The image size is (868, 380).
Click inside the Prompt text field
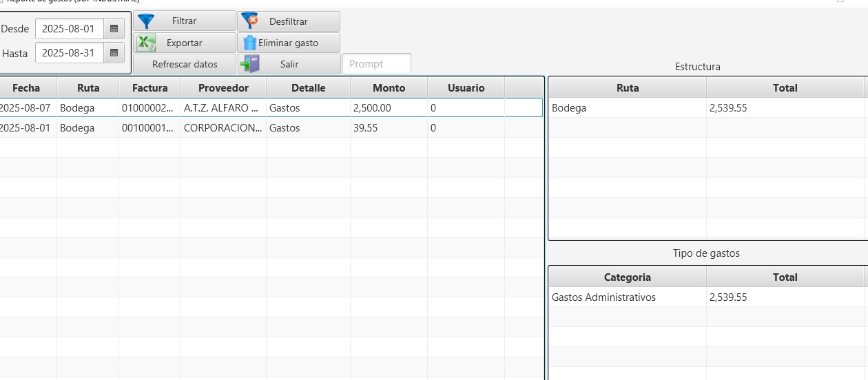(x=376, y=64)
